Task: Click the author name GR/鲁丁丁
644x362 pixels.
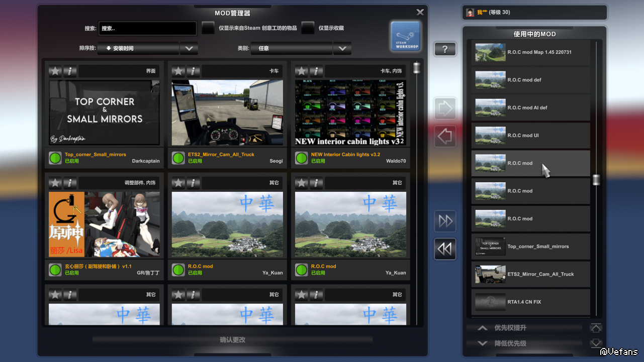Action: [148, 273]
